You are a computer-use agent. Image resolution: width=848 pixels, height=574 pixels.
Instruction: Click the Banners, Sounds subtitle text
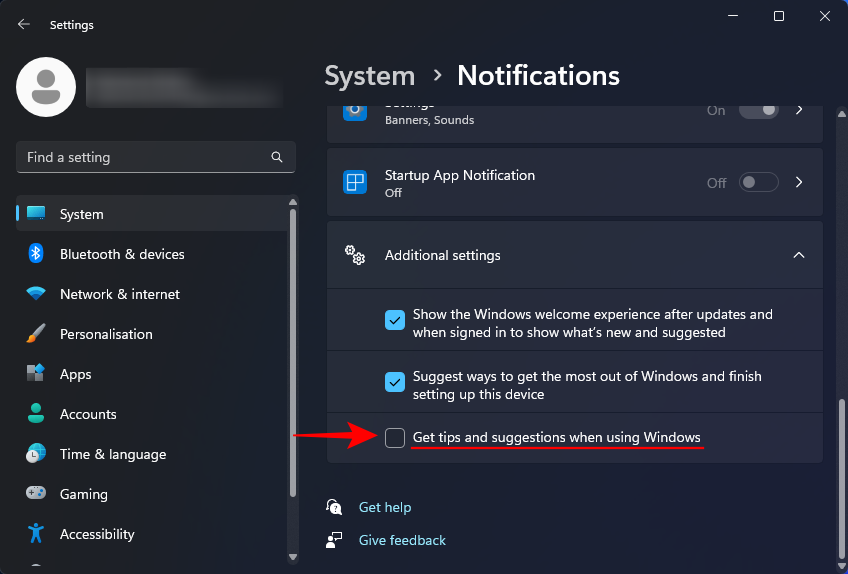[429, 120]
